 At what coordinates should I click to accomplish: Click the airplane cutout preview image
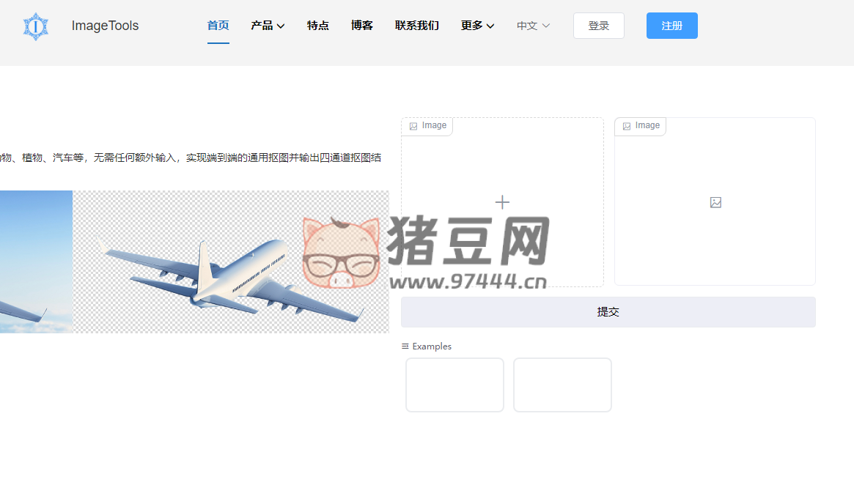(x=194, y=262)
